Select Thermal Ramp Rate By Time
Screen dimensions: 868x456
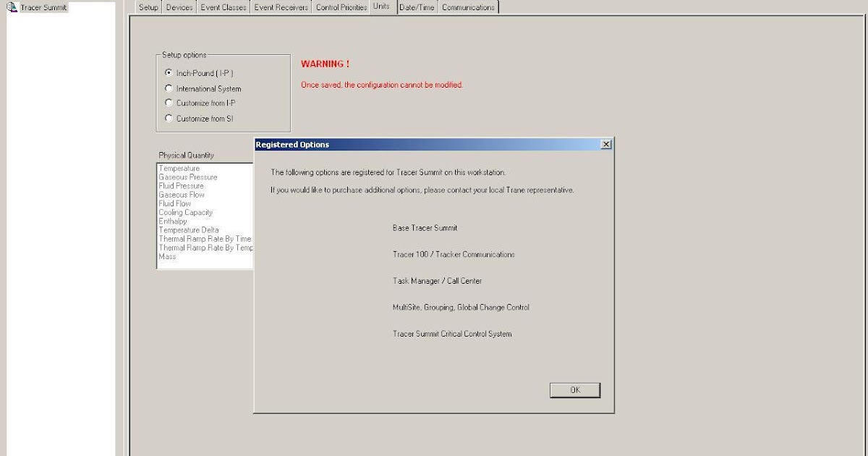(x=205, y=239)
